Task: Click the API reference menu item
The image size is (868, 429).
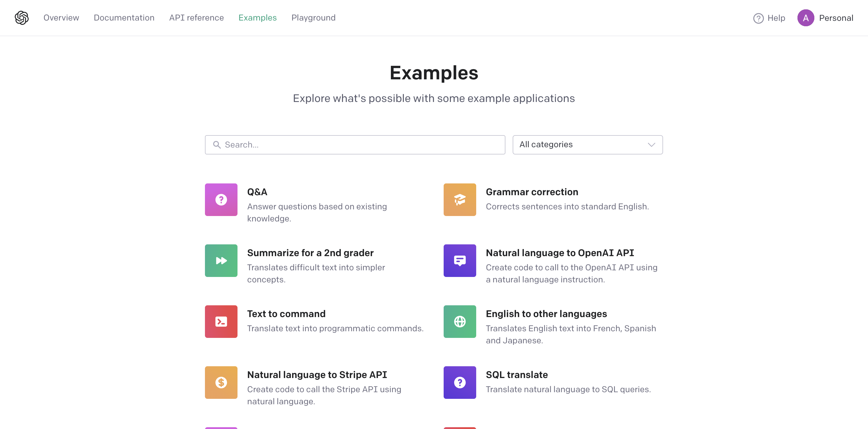Action: point(196,17)
